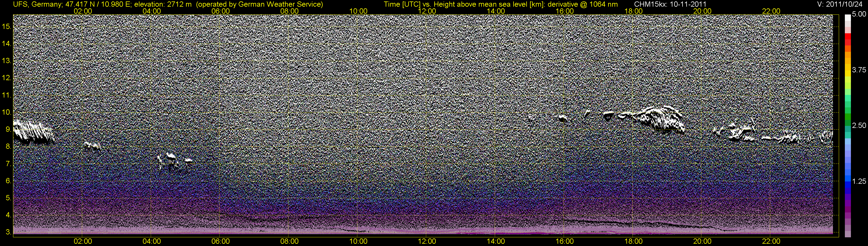Click the 08:00 tick on the top time axis
868x246 pixels.
(x=289, y=11)
